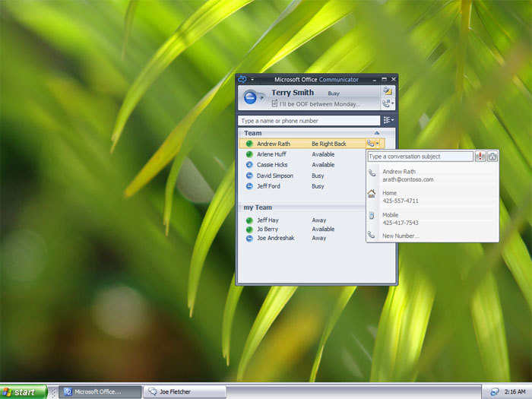Screen dimensions: 532x399
Task: Click the house icon next to Home
Action: coord(372,194)
